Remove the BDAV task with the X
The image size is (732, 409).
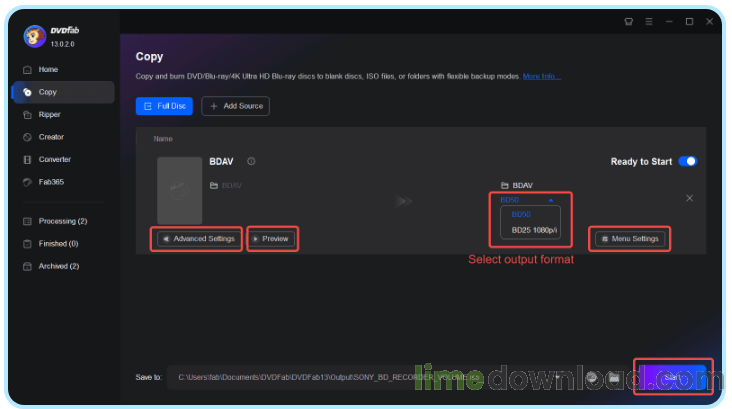tap(690, 198)
